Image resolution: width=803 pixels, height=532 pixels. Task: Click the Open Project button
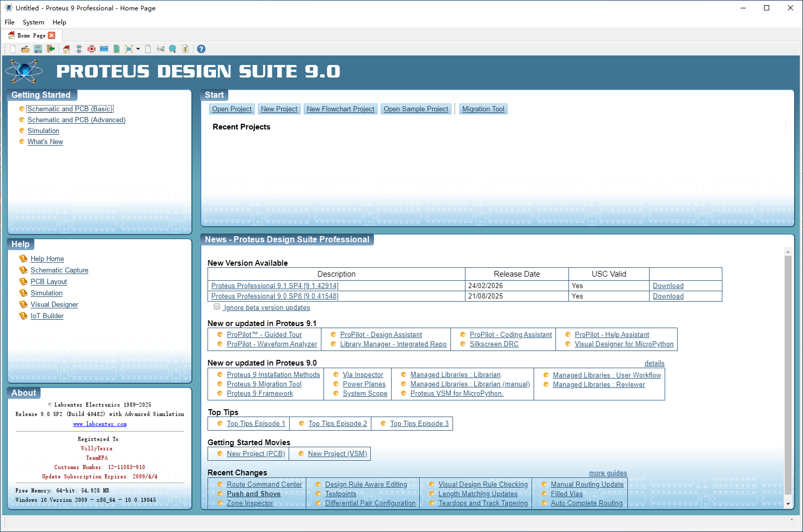[x=232, y=109]
